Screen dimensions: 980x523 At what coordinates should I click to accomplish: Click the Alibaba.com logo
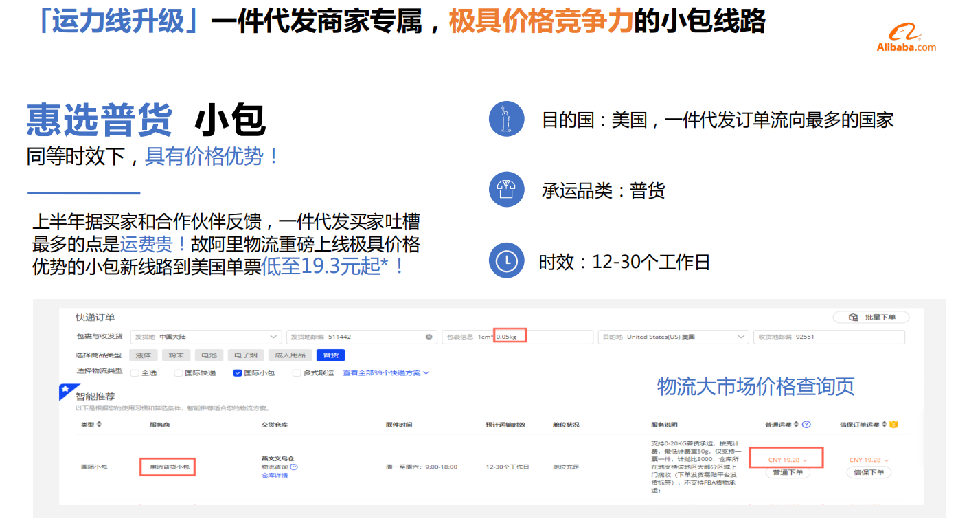click(x=906, y=37)
